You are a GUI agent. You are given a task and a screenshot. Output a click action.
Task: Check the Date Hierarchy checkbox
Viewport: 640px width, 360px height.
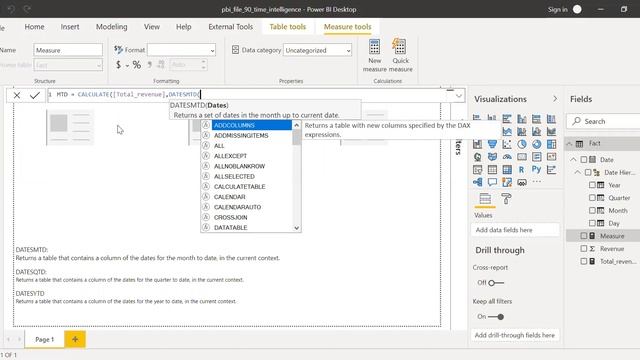588,172
